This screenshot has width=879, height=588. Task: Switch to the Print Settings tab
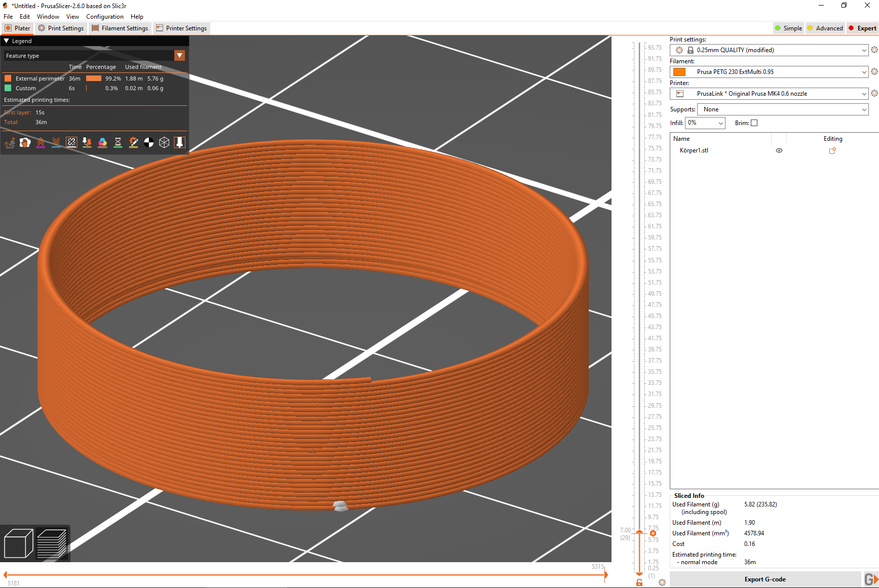tap(61, 28)
